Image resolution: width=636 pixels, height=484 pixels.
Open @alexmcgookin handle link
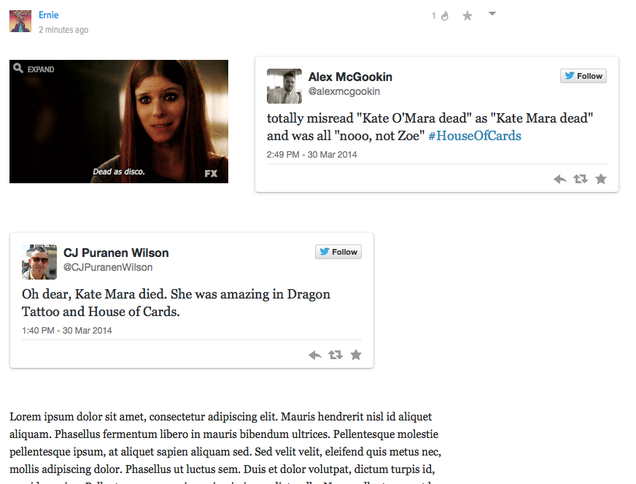(344, 91)
